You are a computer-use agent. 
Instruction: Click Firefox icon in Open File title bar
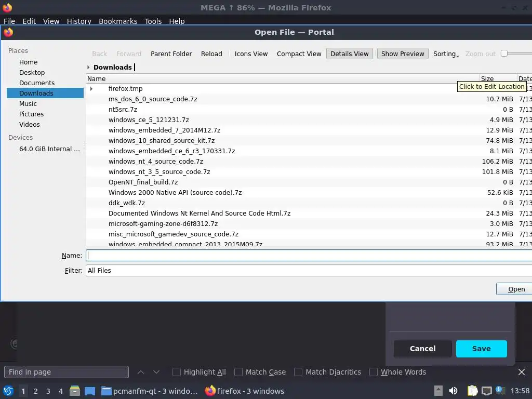pos(8,32)
